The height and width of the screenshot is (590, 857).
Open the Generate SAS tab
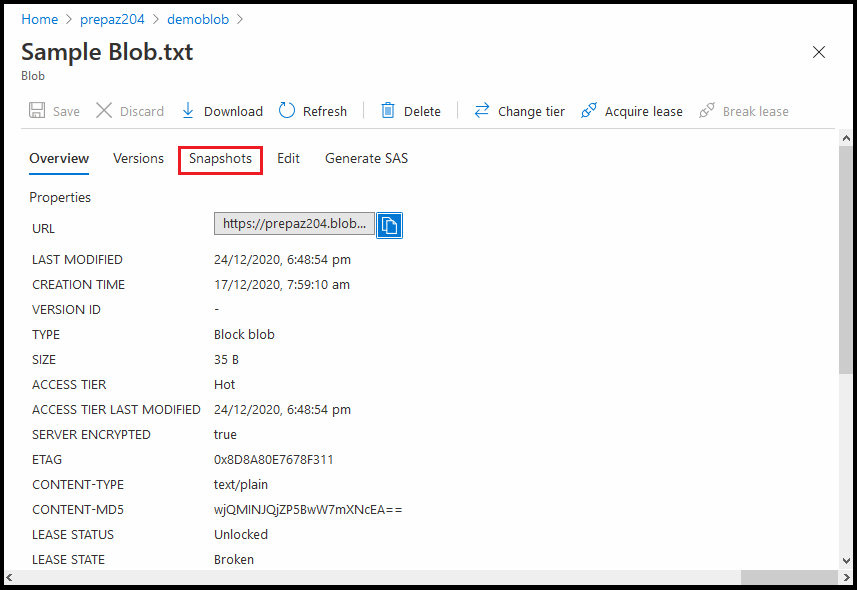[366, 159]
